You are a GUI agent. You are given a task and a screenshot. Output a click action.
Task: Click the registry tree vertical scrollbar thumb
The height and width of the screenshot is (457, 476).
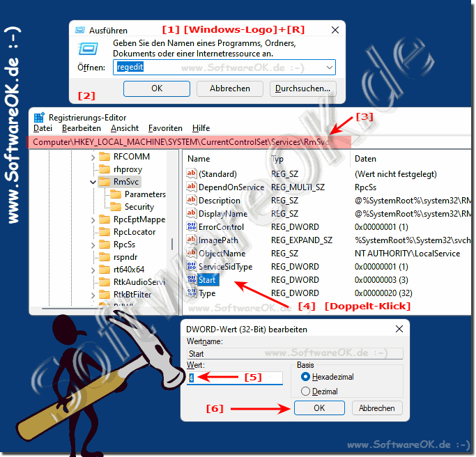tap(172, 244)
